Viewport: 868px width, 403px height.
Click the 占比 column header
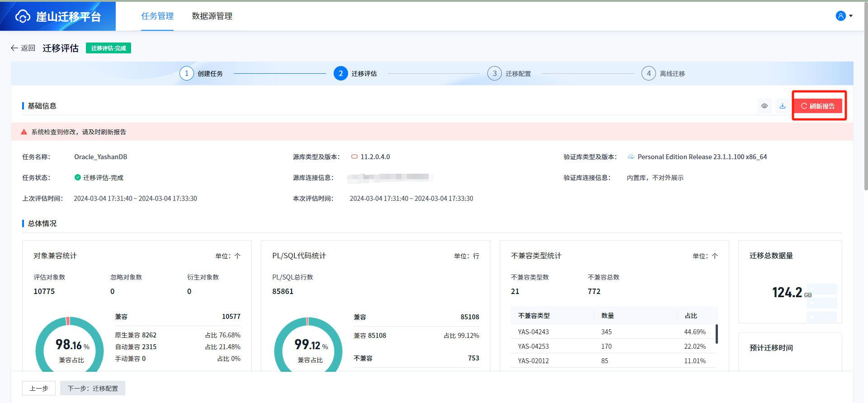click(691, 316)
